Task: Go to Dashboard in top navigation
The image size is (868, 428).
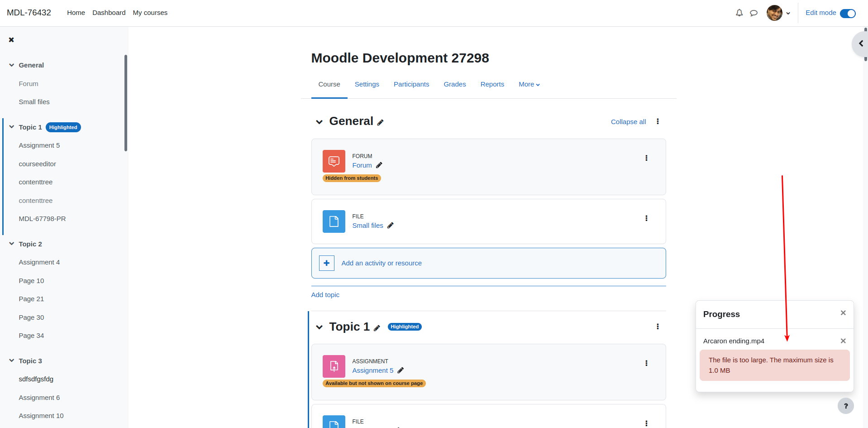Action: pos(109,13)
